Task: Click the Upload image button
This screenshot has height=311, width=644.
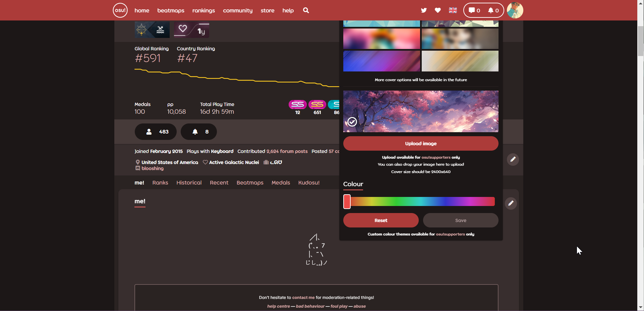Action: (421, 144)
